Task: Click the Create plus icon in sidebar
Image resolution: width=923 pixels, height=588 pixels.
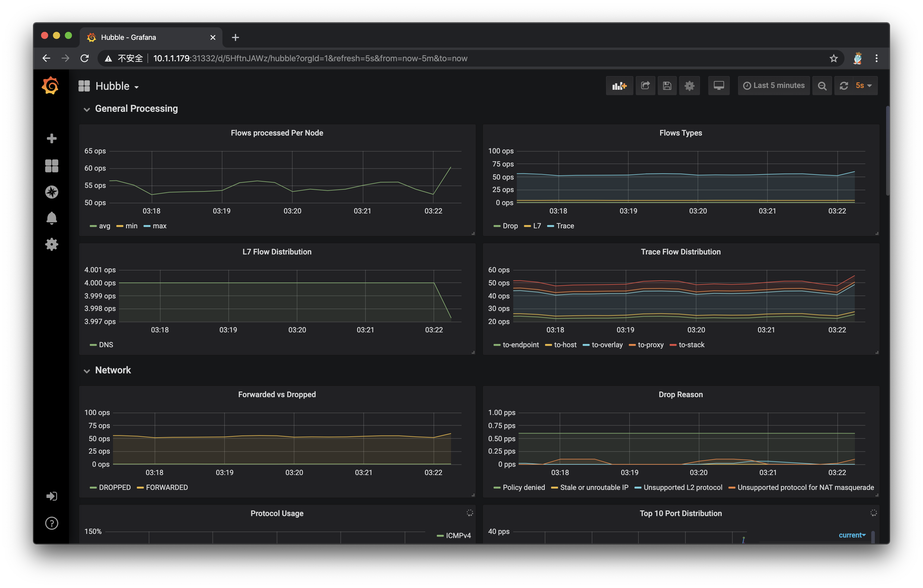Action: tap(51, 138)
